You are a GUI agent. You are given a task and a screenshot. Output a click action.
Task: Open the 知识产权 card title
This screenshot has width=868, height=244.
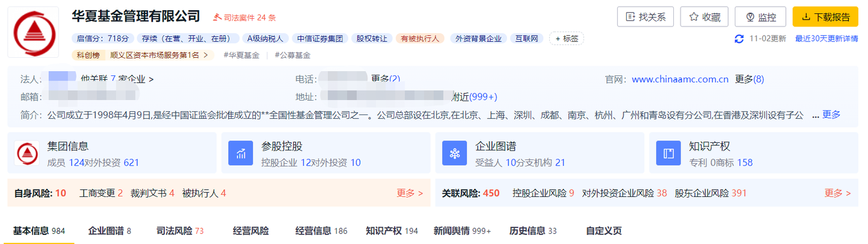point(709,146)
